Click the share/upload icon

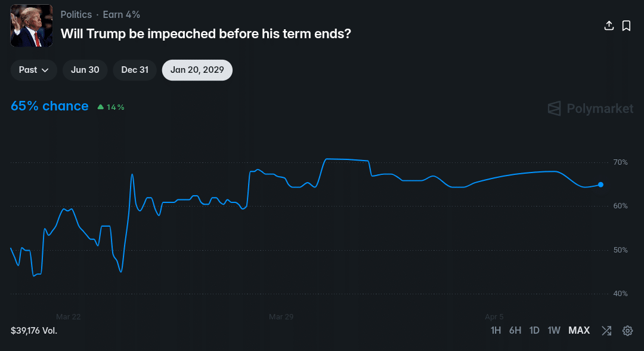[609, 26]
